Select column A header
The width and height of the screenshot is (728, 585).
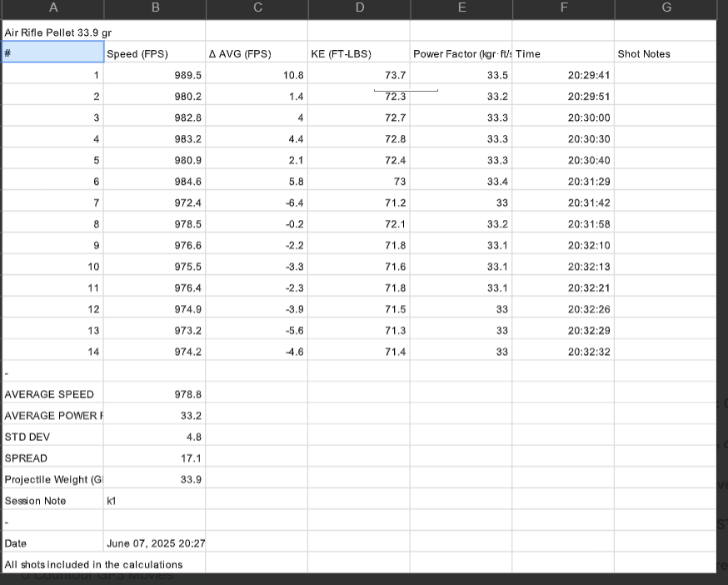coord(53,7)
